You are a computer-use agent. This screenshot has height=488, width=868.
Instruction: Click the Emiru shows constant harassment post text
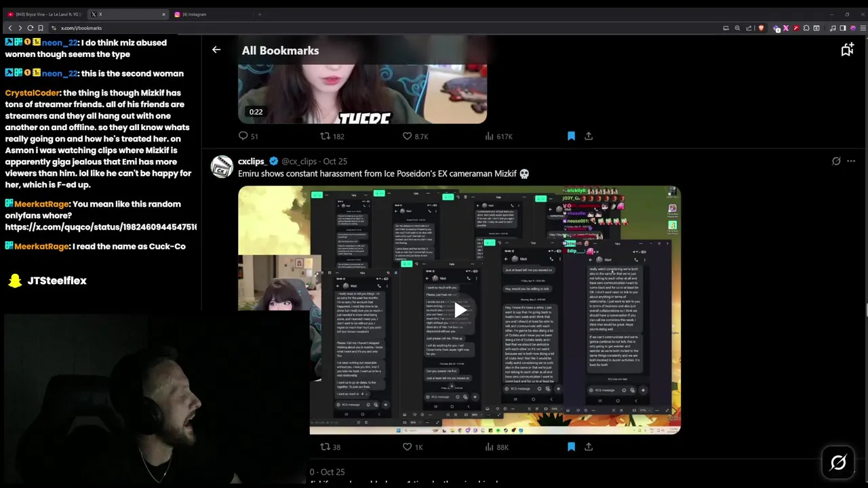pos(383,174)
